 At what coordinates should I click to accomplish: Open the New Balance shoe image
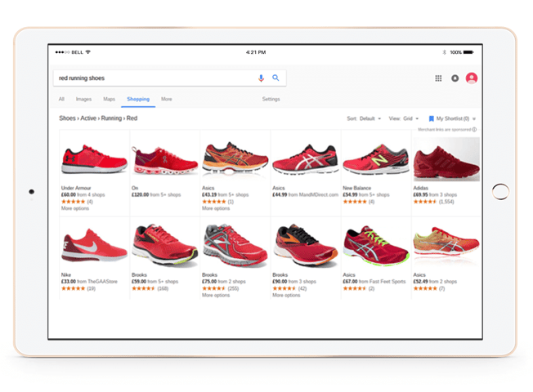click(x=376, y=159)
